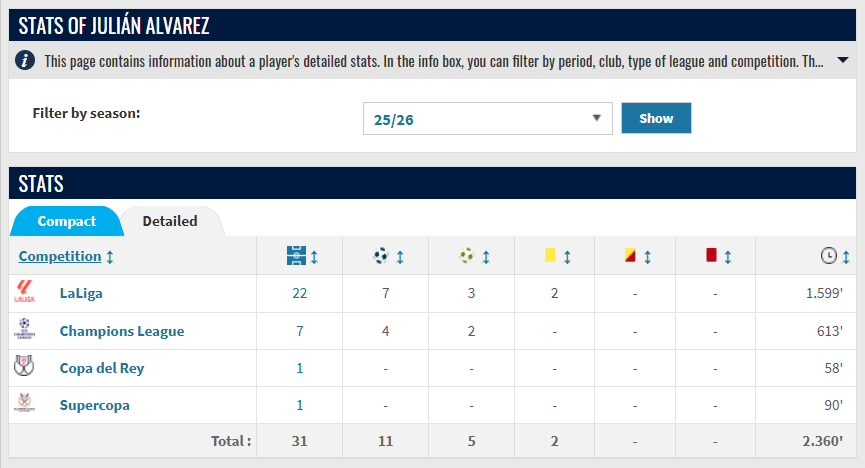Click the LaLiga logo icon
Screen dimensions: 865x468
coord(24,291)
